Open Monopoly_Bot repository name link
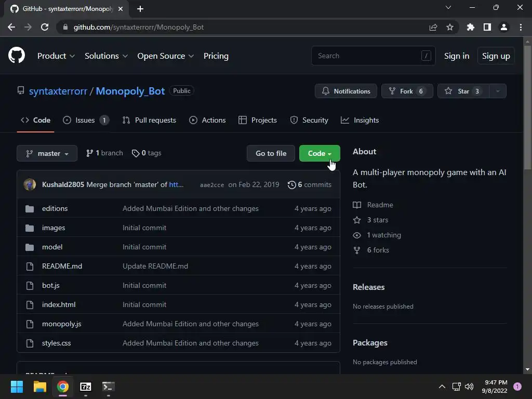The height and width of the screenshot is (399, 532). [x=130, y=91]
